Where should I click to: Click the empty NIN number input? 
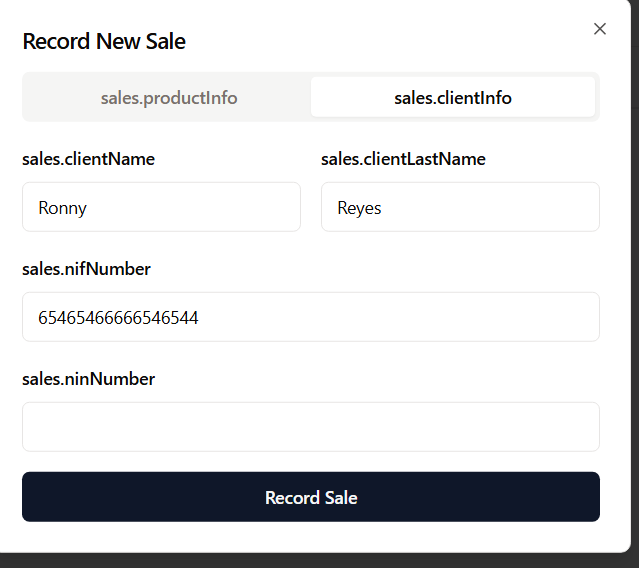[x=311, y=427]
